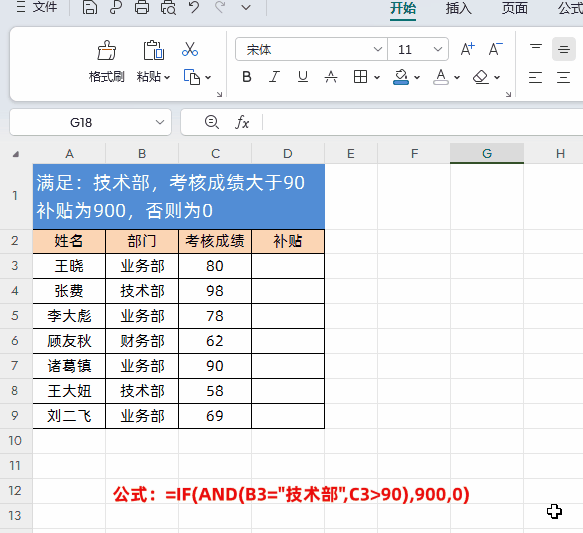Apply the blue fill color bucket

pos(401,77)
